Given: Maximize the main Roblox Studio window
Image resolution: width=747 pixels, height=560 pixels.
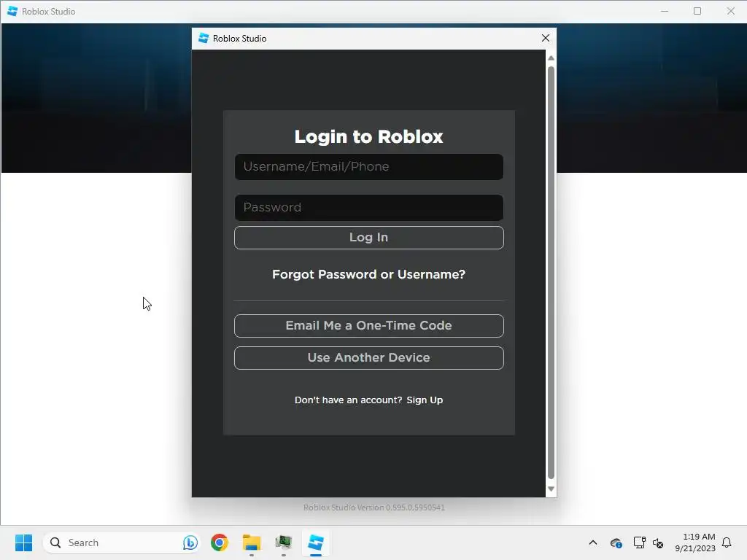Looking at the screenshot, I should coord(697,11).
